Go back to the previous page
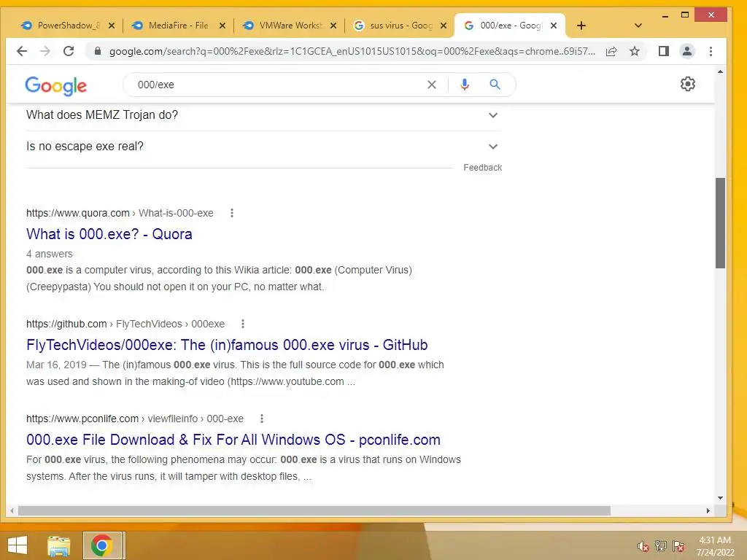Image resolution: width=747 pixels, height=560 pixels. tap(22, 51)
